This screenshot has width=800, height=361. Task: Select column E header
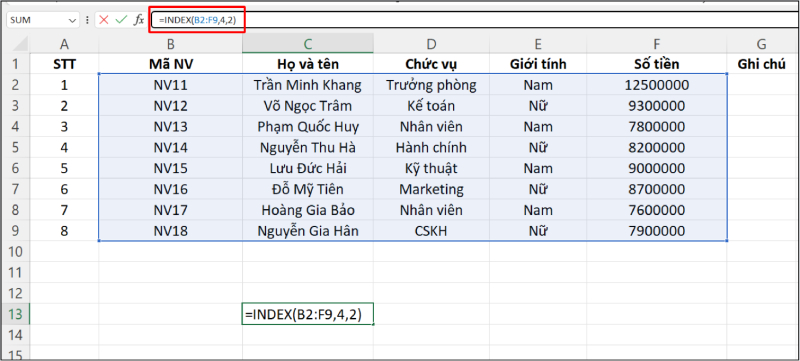click(538, 44)
